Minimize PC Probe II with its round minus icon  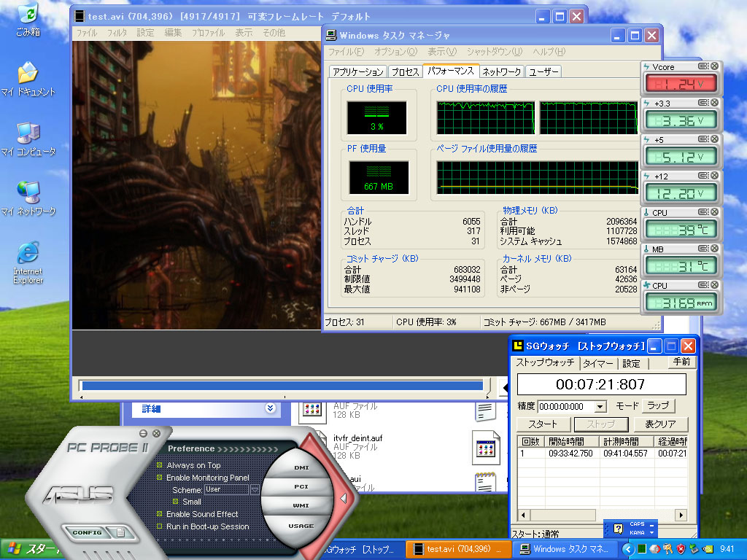point(144,433)
